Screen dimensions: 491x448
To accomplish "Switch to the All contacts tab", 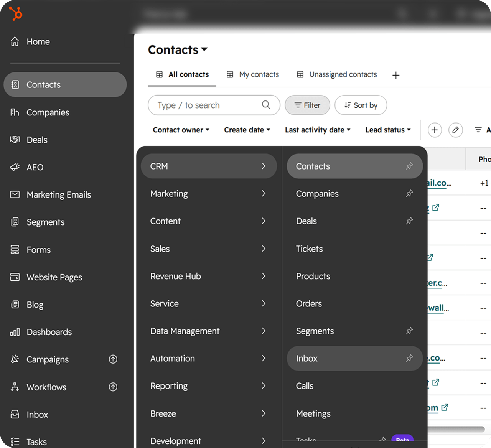I will (182, 74).
